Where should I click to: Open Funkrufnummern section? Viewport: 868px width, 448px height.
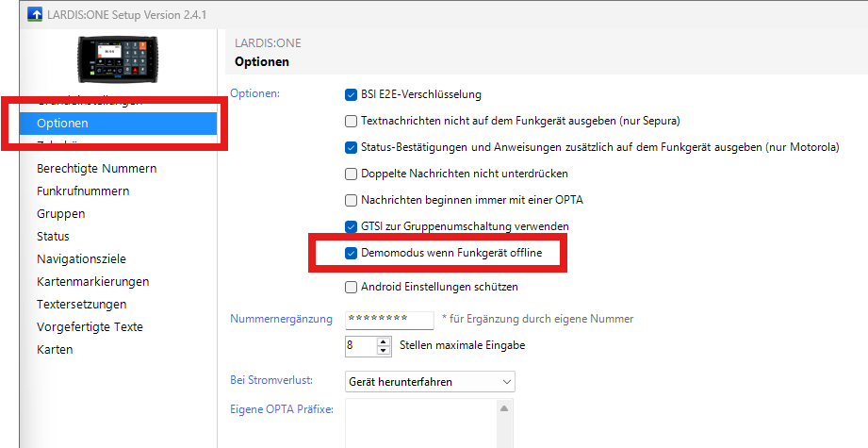point(83,191)
